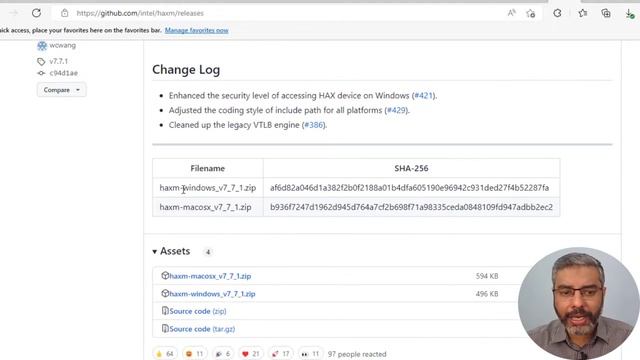Screen dimensions: 640x360
Task: Toggle thumbs up reaction with 64
Action: pos(165,353)
